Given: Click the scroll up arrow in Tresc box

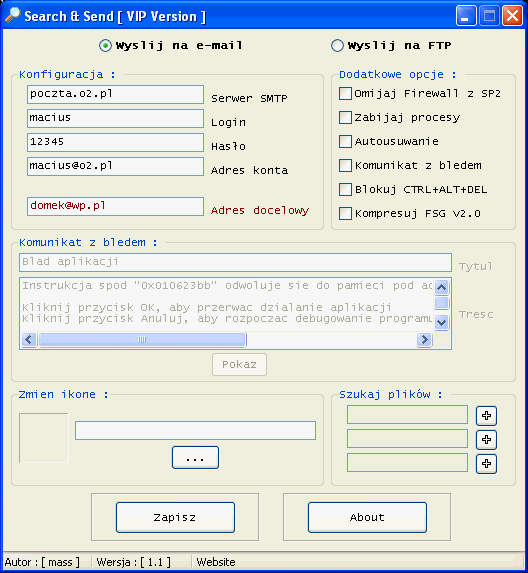Looking at the screenshot, I should click(x=441, y=287).
